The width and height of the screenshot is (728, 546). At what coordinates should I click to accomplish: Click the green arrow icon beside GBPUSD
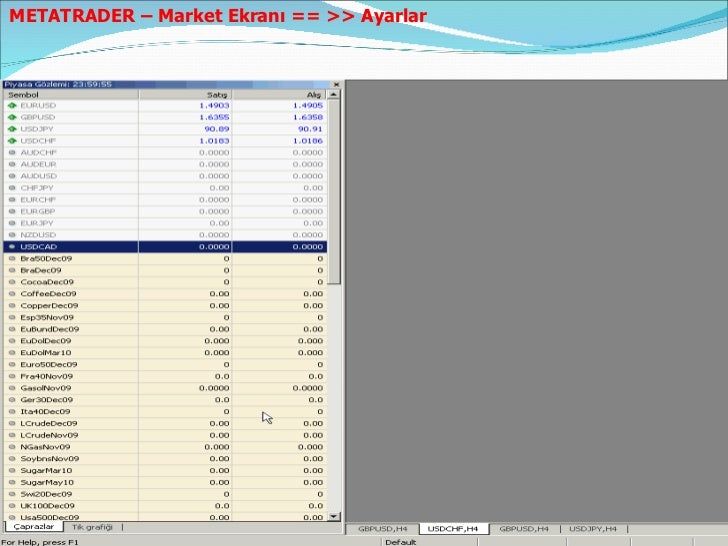point(12,117)
